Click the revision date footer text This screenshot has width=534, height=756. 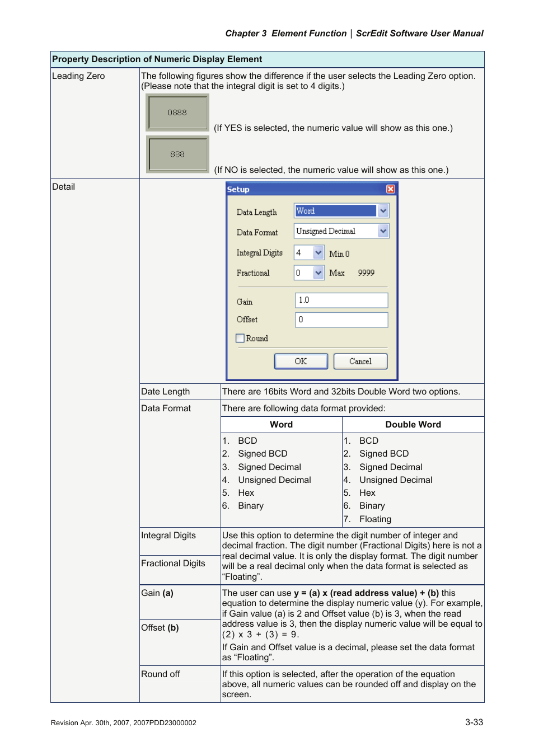124,723
